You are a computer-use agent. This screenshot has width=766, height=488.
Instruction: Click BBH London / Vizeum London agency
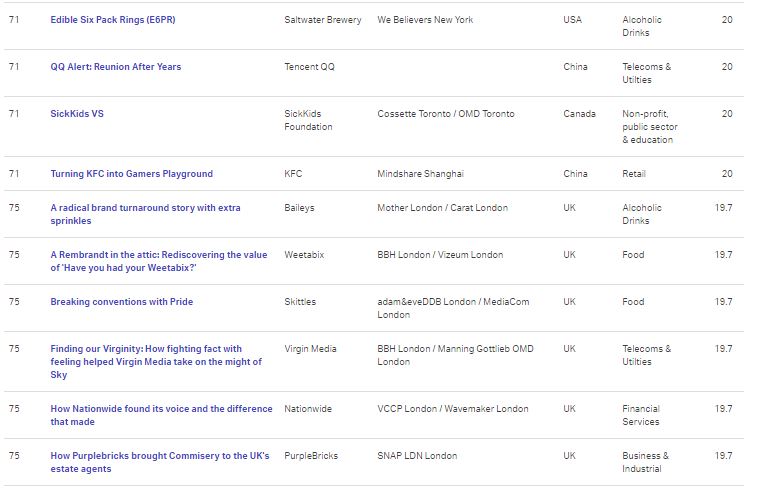[x=440, y=255]
